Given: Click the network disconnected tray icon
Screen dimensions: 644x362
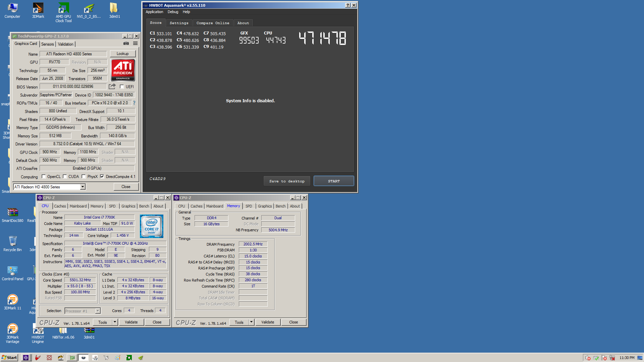Looking at the screenshot, I should pyautogui.click(x=612, y=358).
